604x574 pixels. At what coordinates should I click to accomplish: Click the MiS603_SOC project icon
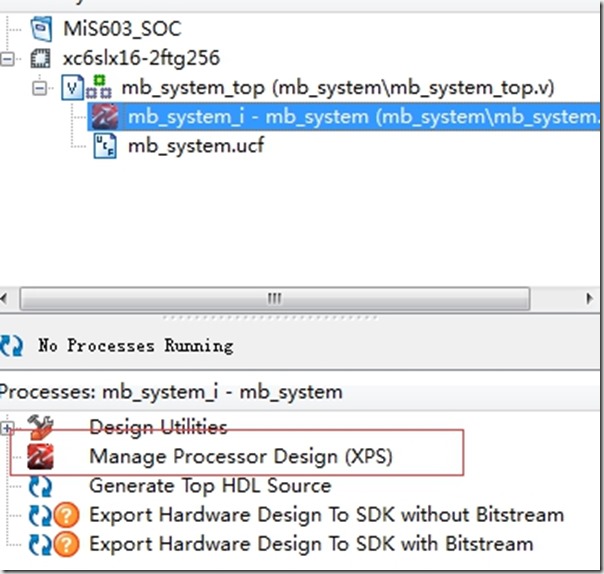(41, 29)
